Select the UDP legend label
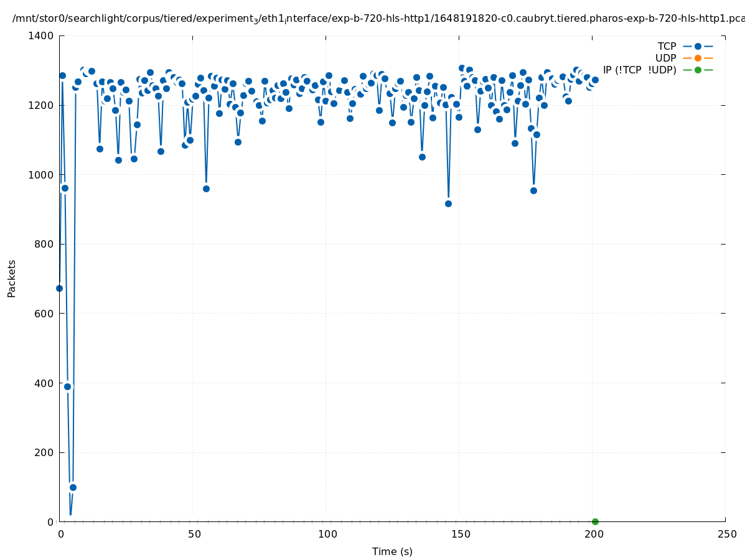This screenshot has width=745, height=560. tap(665, 58)
